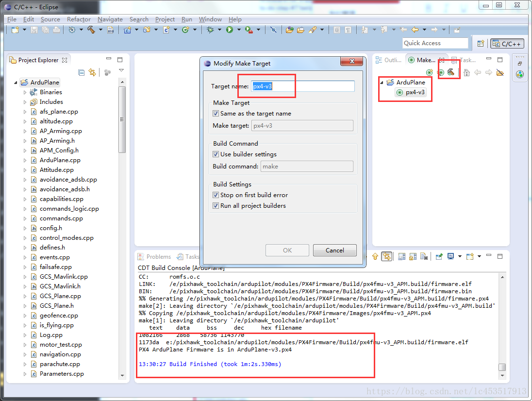
Task: Click Cancel in Modify Make Target dialog
Action: click(334, 251)
